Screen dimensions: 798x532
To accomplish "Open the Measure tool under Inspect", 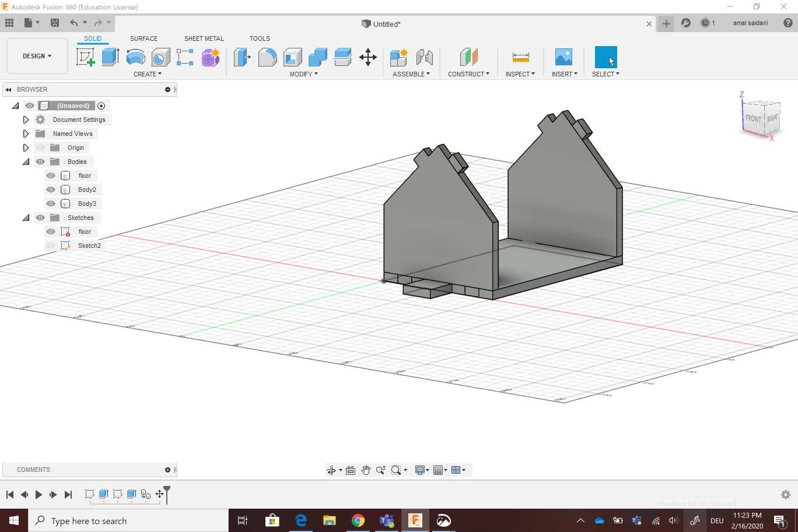I will tap(520, 57).
